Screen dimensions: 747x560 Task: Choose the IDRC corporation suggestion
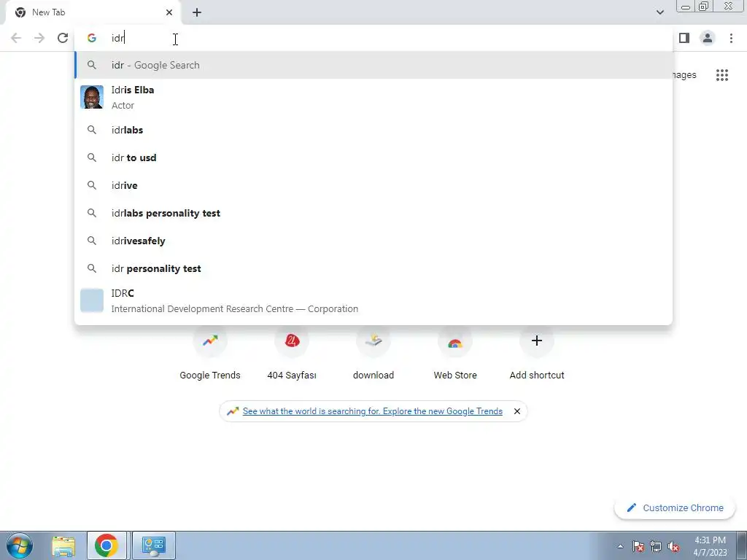373,300
